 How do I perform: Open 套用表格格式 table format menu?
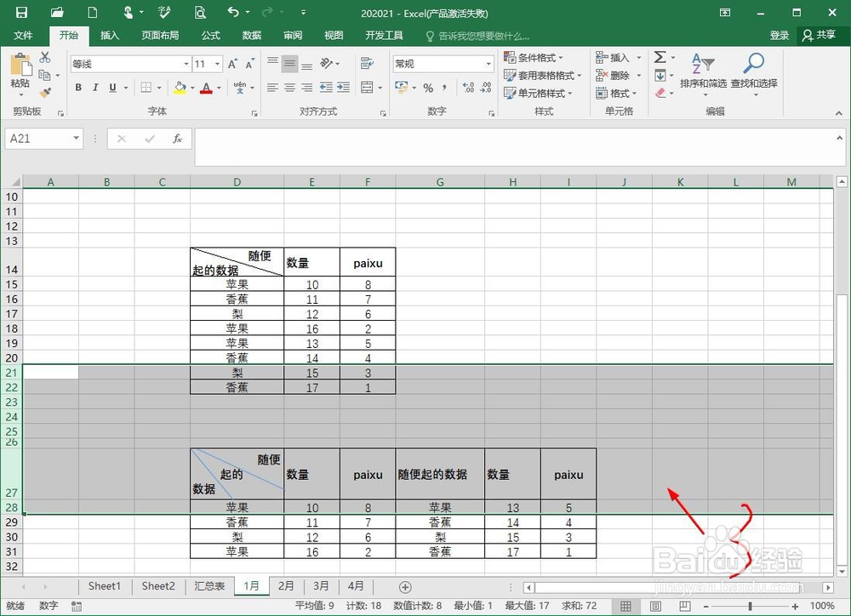pos(542,76)
